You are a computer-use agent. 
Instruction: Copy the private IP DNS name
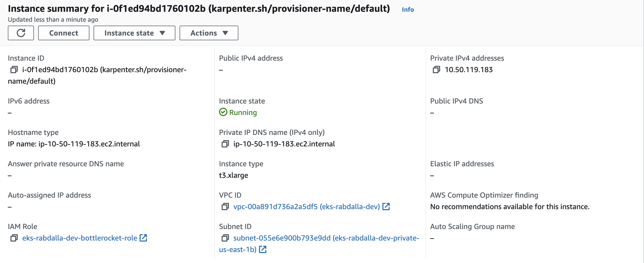225,144
